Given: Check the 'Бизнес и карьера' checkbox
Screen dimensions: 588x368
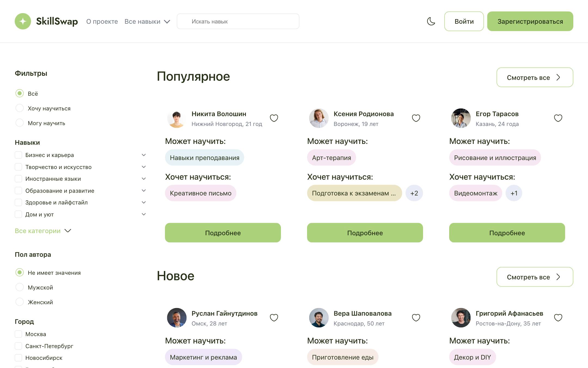Looking at the screenshot, I should [18, 155].
